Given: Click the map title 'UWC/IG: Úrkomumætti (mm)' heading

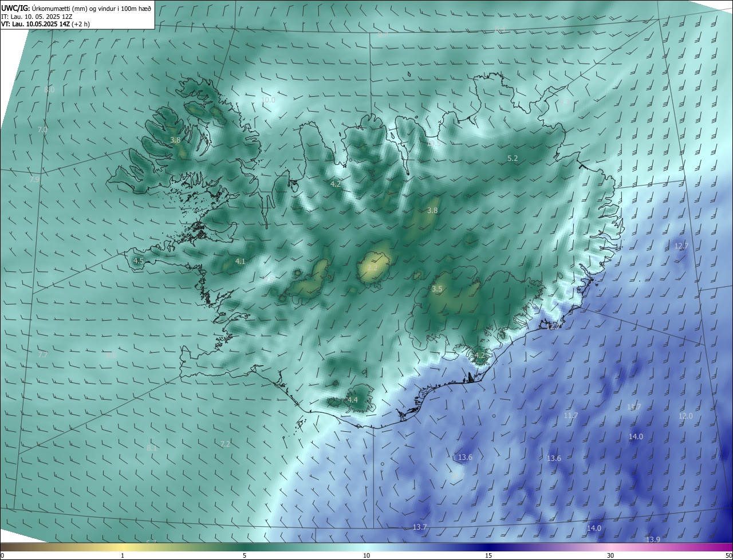Looking at the screenshot, I should [76, 8].
